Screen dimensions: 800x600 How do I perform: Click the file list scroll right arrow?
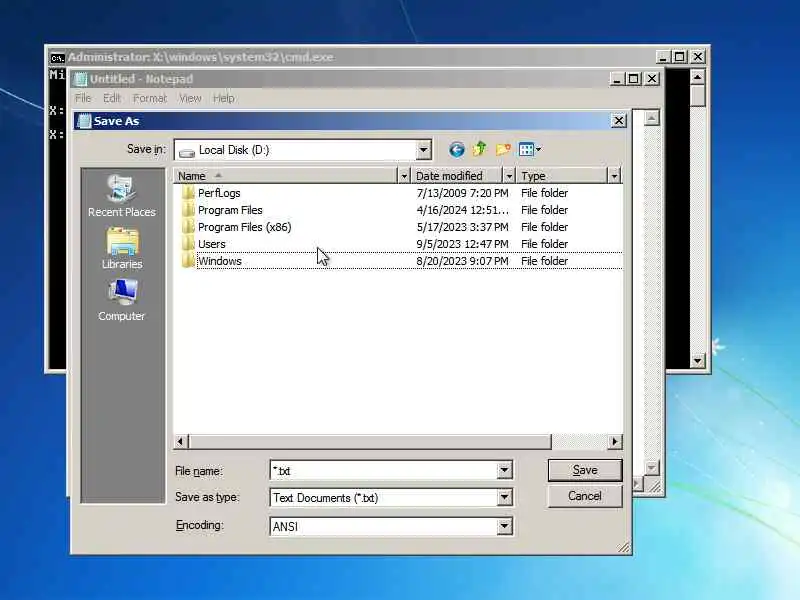(x=615, y=441)
